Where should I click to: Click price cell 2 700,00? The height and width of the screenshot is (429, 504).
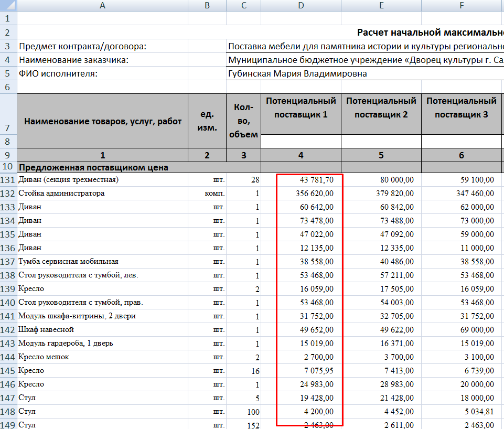(301, 357)
